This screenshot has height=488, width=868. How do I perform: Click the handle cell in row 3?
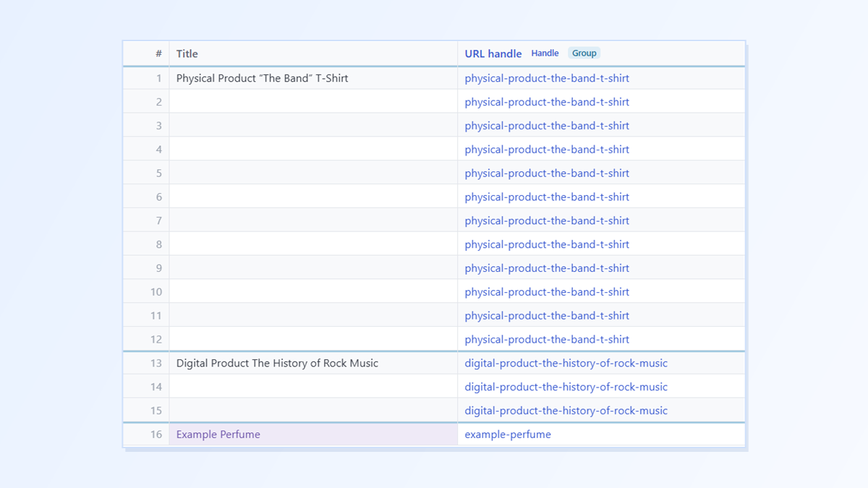(x=601, y=126)
